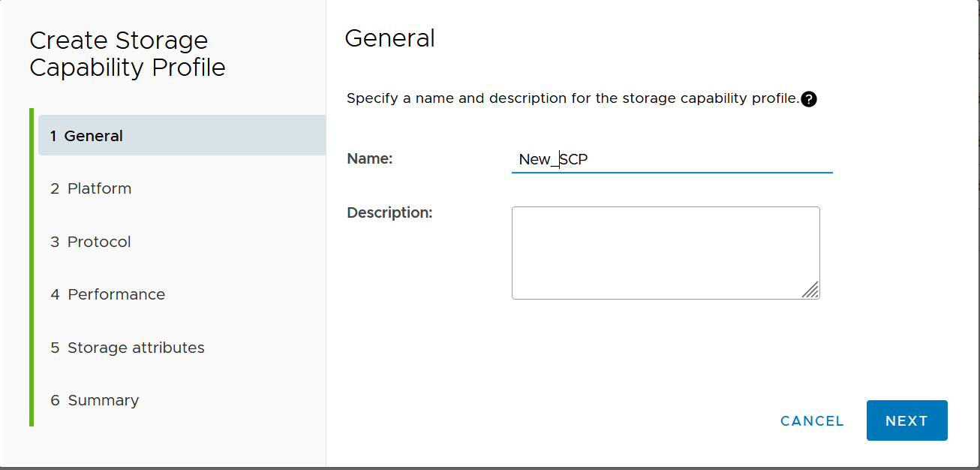Jump to the Performance step

(x=116, y=294)
